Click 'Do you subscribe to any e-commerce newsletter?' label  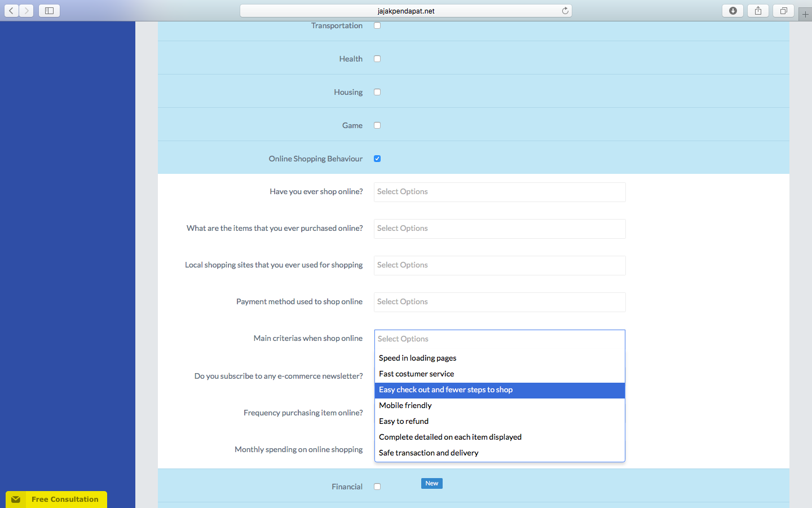click(x=279, y=376)
